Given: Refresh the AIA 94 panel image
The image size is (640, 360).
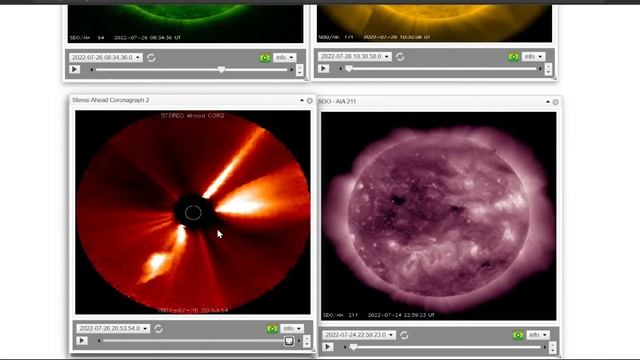Looking at the screenshot, I should click(151, 58).
